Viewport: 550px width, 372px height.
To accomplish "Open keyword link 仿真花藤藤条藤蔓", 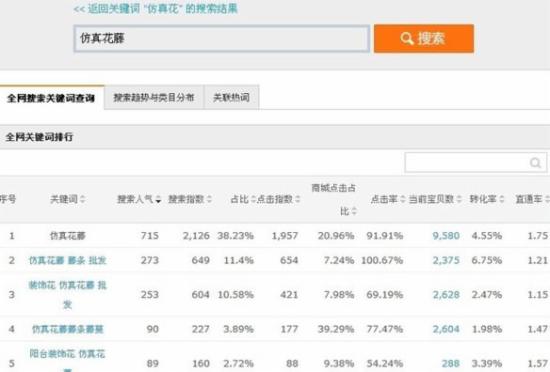I will (x=67, y=329).
